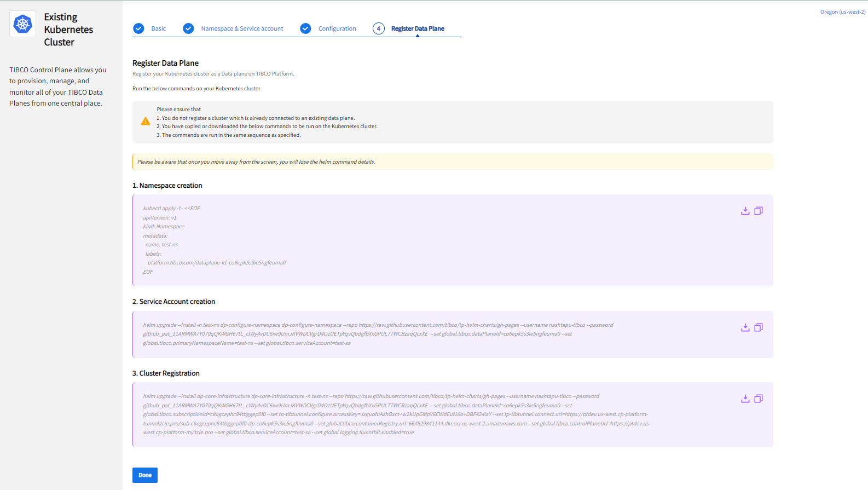Download the Cluster Registration command
The height and width of the screenshot is (490, 868).
[745, 399]
